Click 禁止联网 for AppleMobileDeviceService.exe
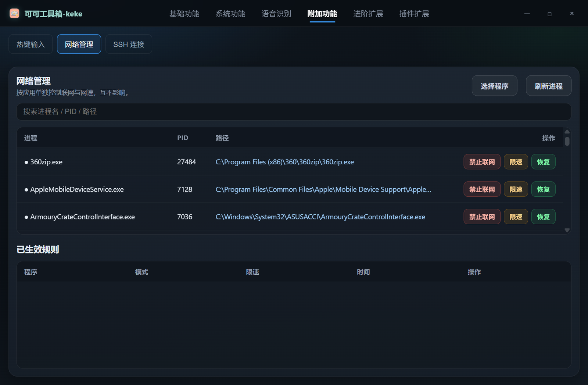588x385 pixels. tap(482, 189)
